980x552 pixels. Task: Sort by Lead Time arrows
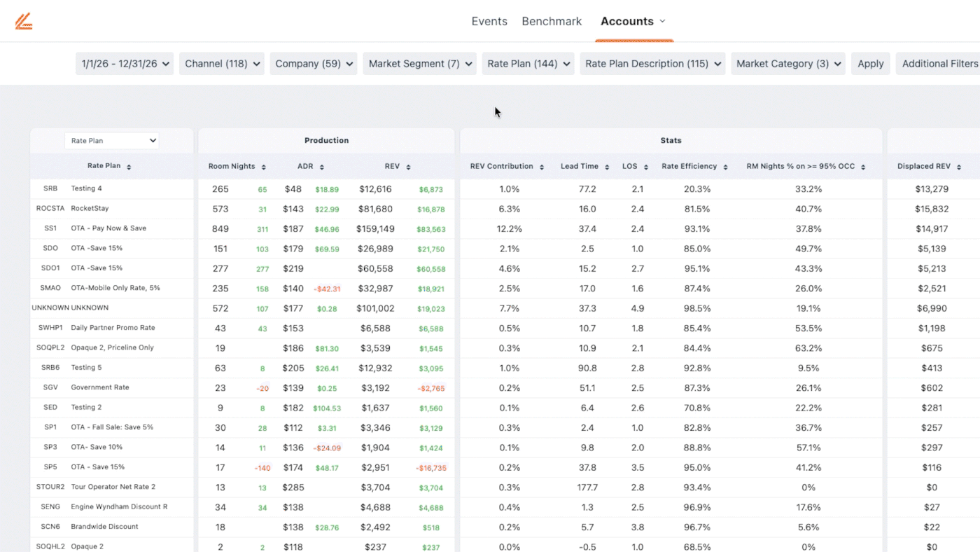(607, 167)
